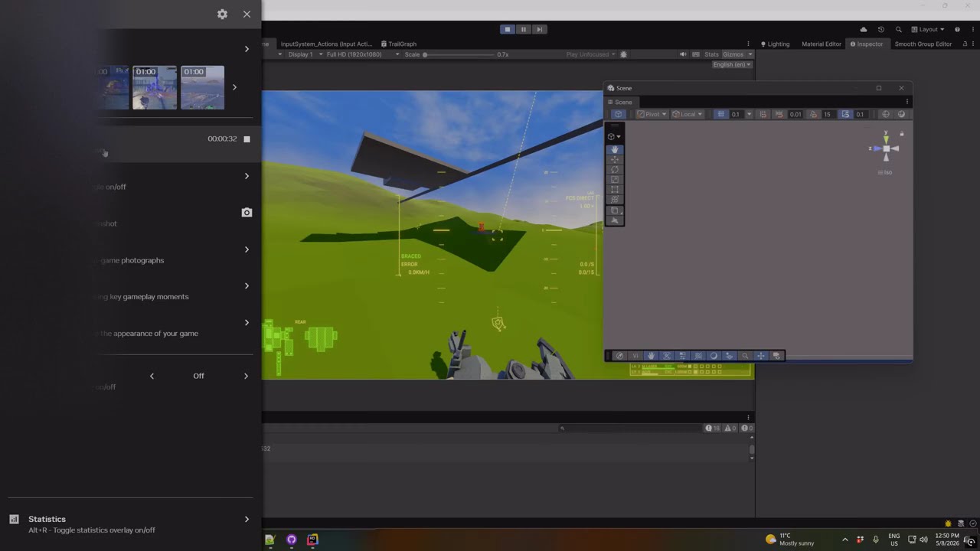Image resolution: width=980 pixels, height=551 pixels.
Task: Select the Rect tool in Scene
Action: tap(615, 190)
